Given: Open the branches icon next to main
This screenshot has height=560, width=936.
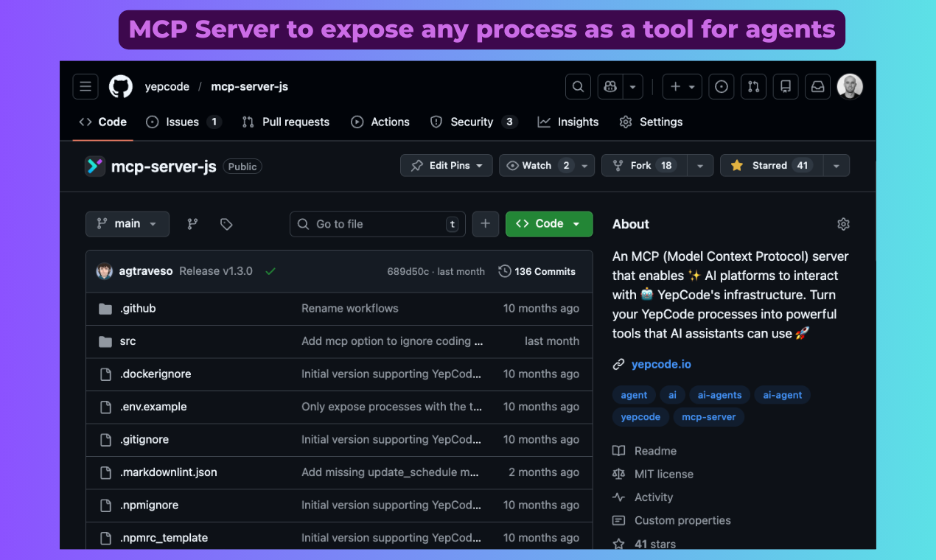Looking at the screenshot, I should (192, 223).
